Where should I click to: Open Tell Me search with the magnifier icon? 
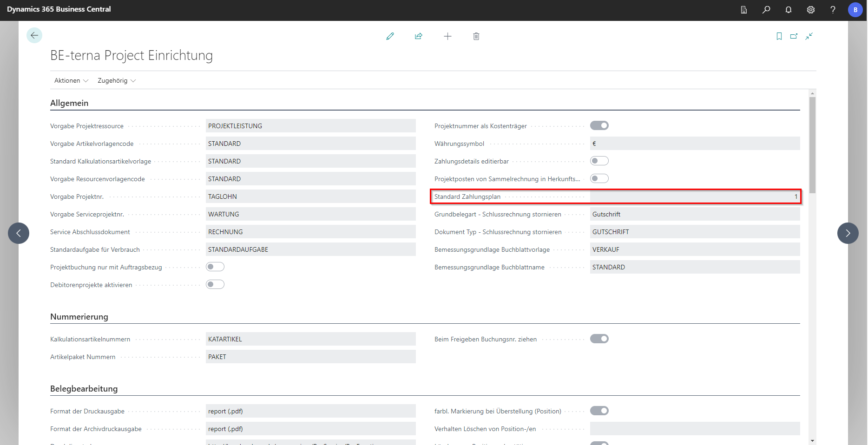[766, 9]
